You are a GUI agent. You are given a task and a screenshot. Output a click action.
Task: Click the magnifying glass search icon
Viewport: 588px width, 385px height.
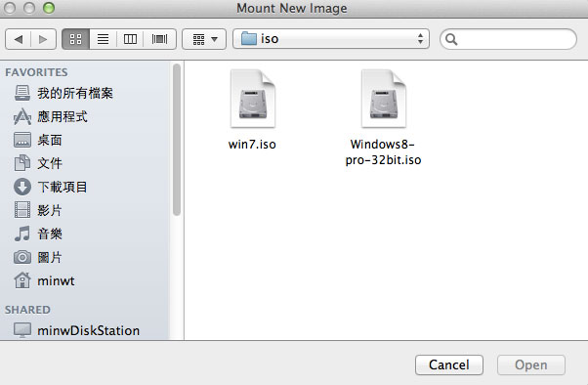[x=451, y=39]
